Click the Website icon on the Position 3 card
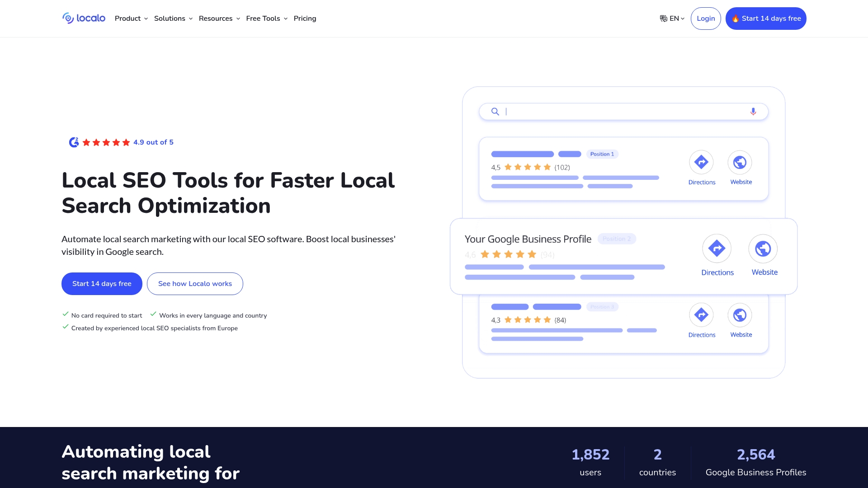 [740, 314]
